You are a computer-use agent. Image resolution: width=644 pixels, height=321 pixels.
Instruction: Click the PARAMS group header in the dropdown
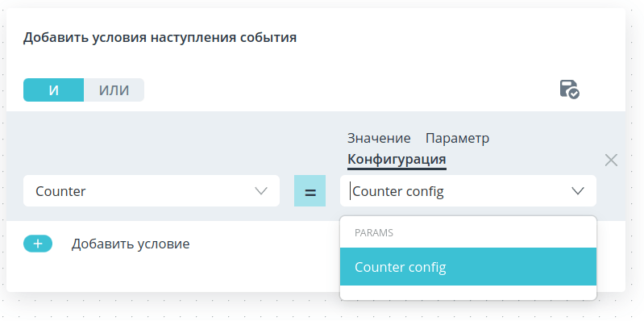click(374, 232)
